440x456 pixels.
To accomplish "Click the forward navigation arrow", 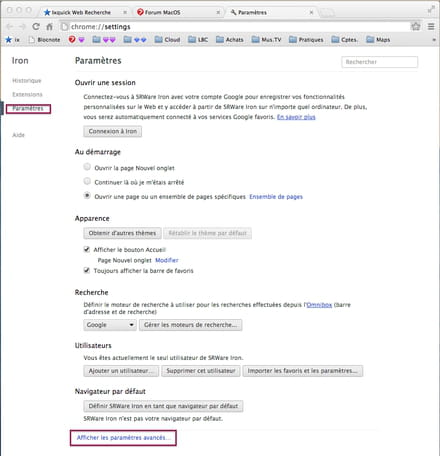I will 22,27.
